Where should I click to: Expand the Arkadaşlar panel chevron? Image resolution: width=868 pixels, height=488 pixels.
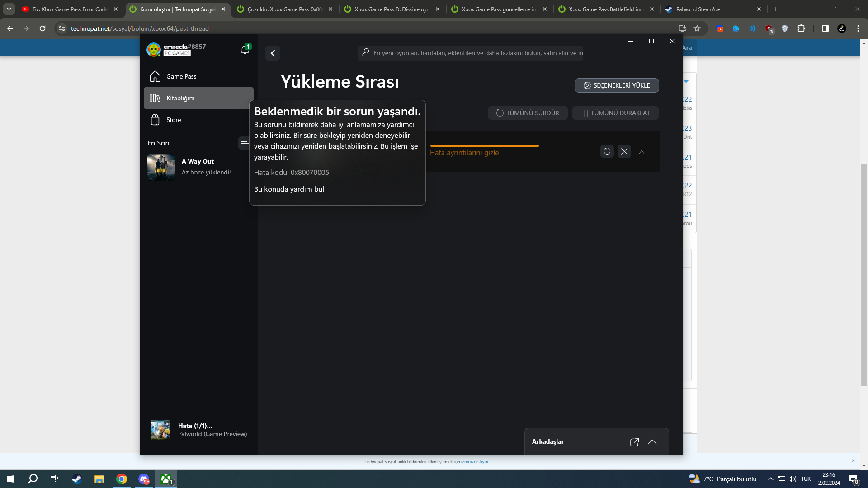[652, 442]
